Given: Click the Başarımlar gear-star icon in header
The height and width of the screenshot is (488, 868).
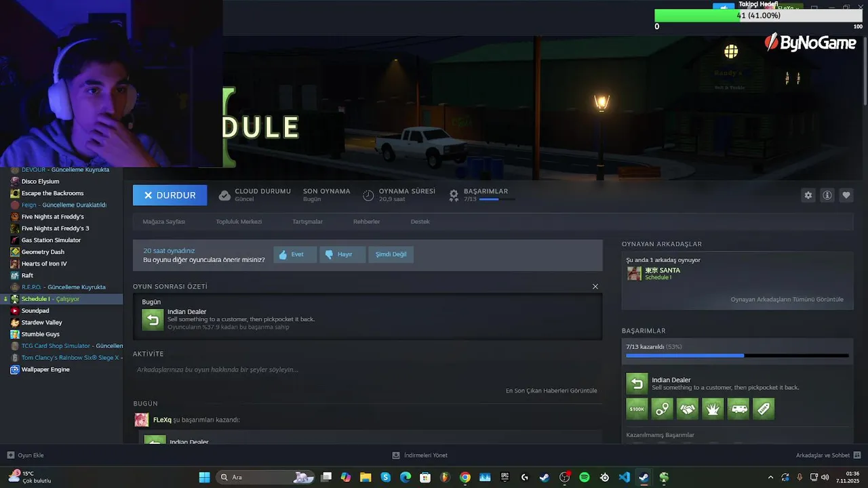Looking at the screenshot, I should pyautogui.click(x=454, y=195).
